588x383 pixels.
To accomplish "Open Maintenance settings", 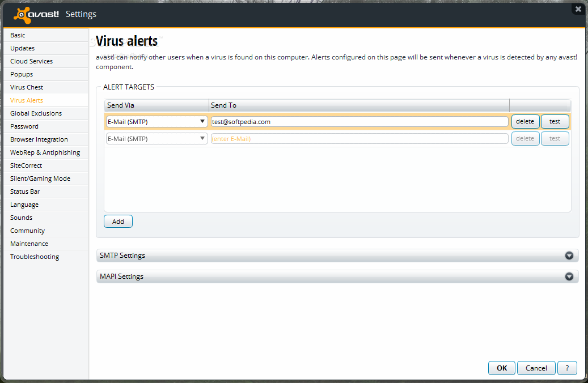I will tap(46, 244).
